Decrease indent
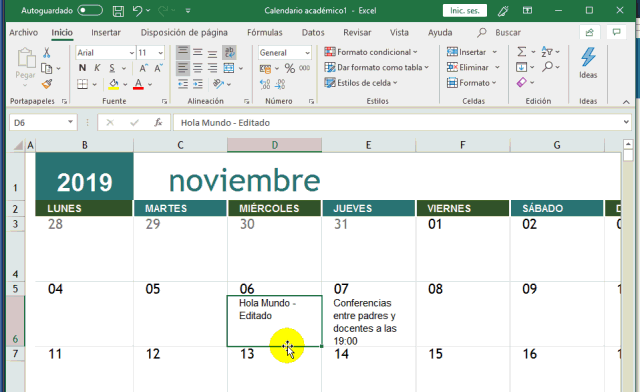Viewport: 640px width, 392px height. coord(183,84)
